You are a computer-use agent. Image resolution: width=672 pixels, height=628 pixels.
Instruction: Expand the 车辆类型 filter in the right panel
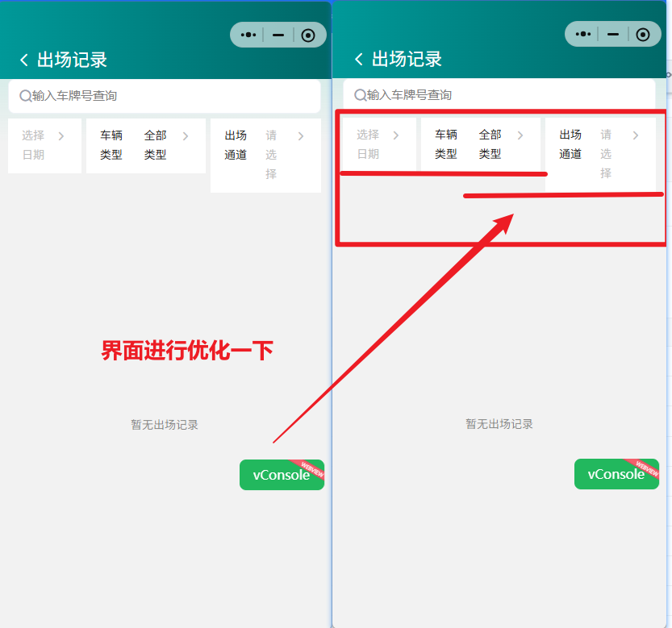click(x=480, y=144)
